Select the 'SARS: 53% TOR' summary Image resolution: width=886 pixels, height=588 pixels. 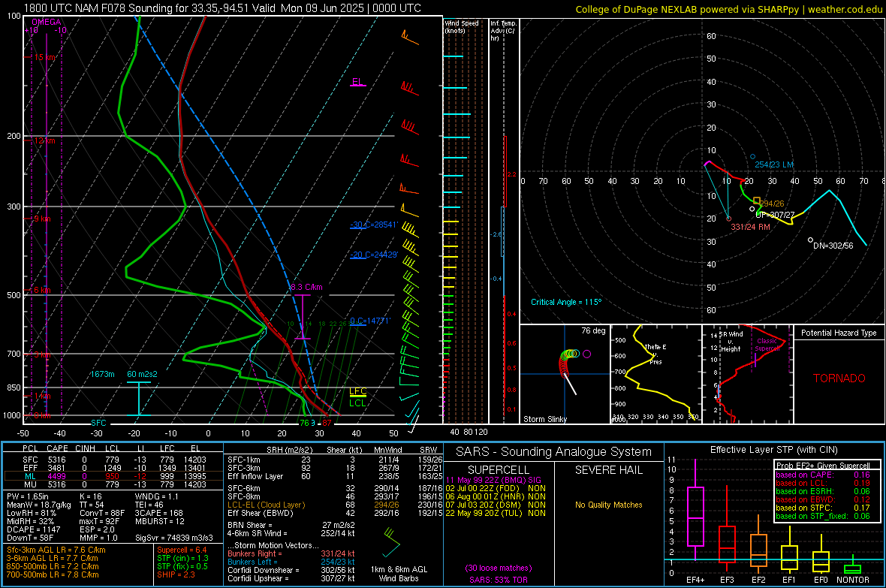(499, 580)
